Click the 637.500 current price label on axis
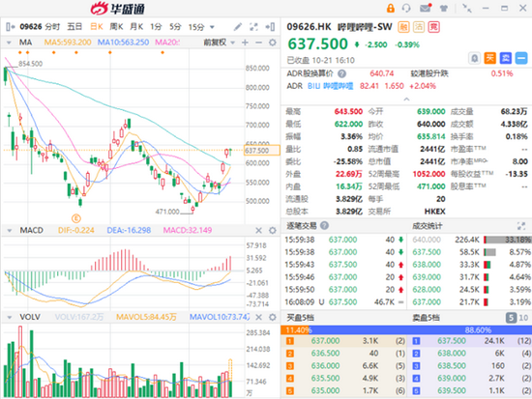The image size is (532, 399). pyautogui.click(x=261, y=150)
